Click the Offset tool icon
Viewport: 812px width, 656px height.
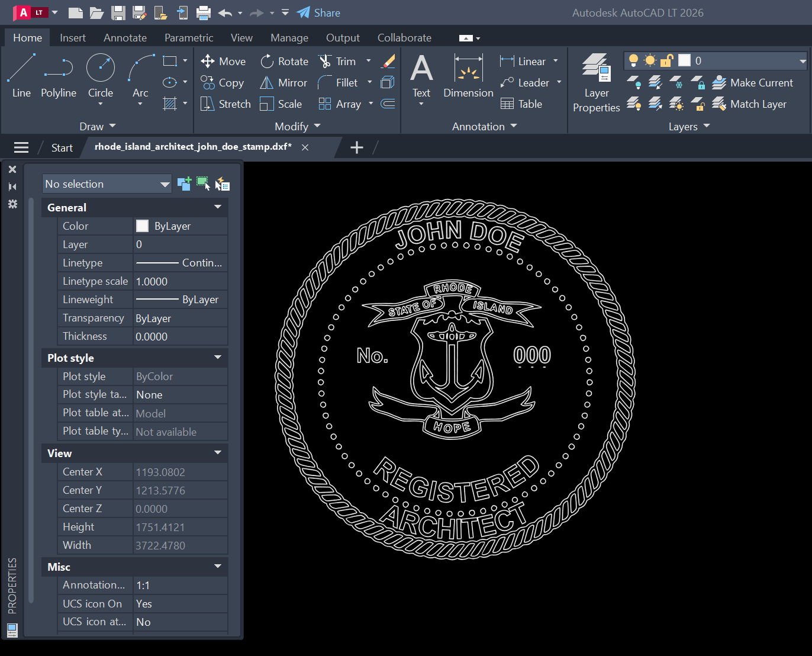click(388, 104)
